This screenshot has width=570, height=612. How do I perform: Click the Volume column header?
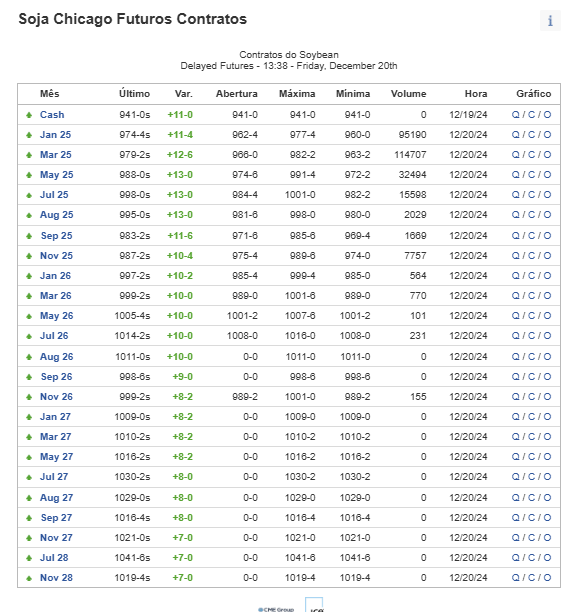pyautogui.click(x=408, y=94)
